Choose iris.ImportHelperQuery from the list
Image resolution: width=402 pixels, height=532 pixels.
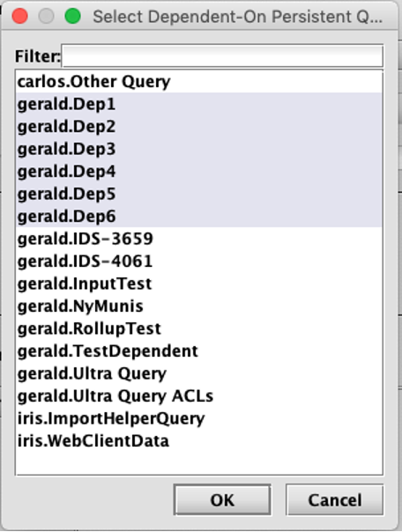click(199, 417)
